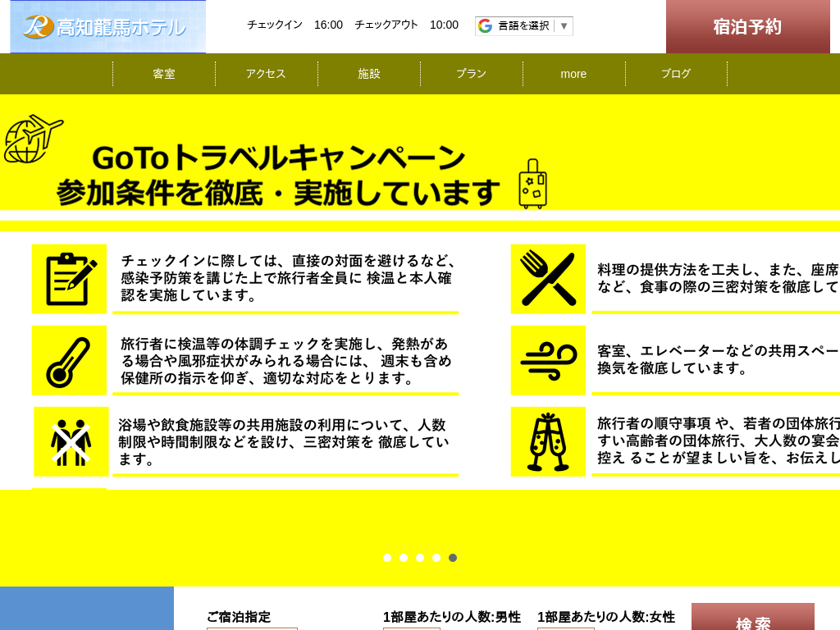Click the wind ventilation icon
840x630 pixels.
click(x=548, y=360)
